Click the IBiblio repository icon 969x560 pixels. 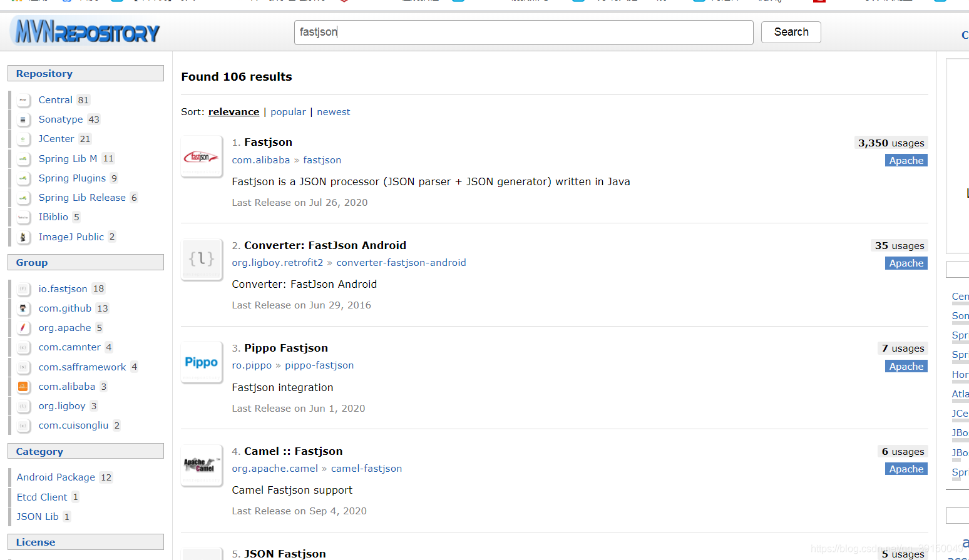tap(23, 217)
